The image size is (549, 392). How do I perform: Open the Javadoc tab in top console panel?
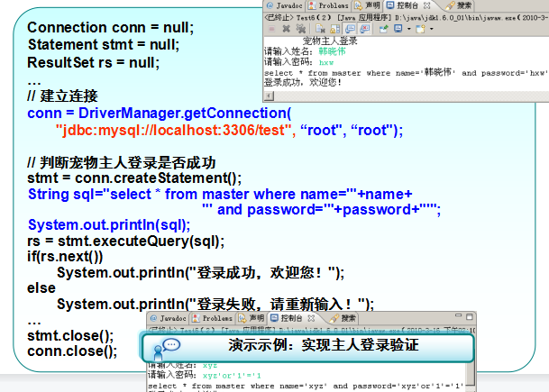(x=285, y=5)
